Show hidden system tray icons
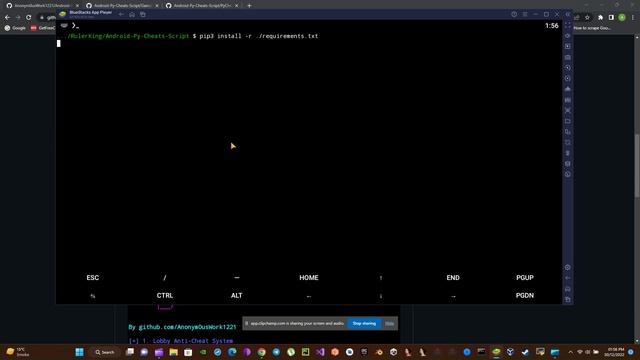Image resolution: width=640 pixels, height=360 pixels. (570, 352)
